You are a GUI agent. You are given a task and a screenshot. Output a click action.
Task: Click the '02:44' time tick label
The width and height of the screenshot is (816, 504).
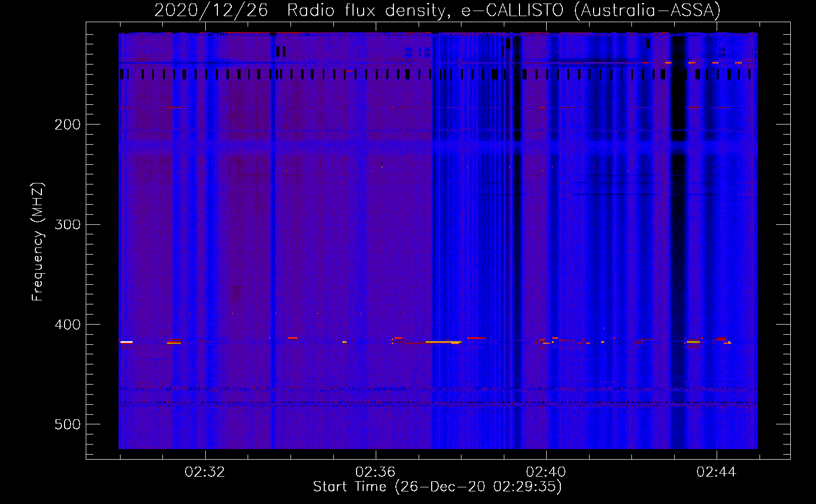716,472
